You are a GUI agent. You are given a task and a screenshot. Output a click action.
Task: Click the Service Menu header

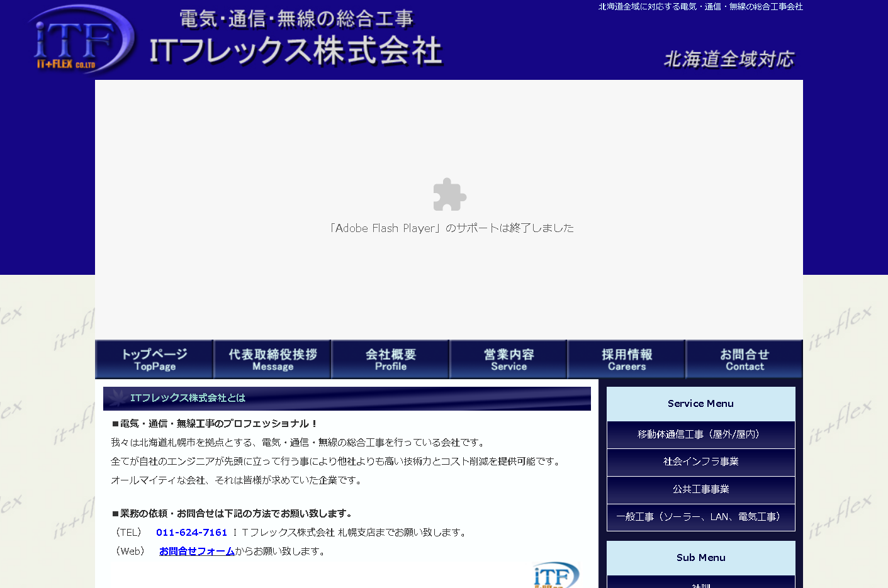click(x=700, y=404)
